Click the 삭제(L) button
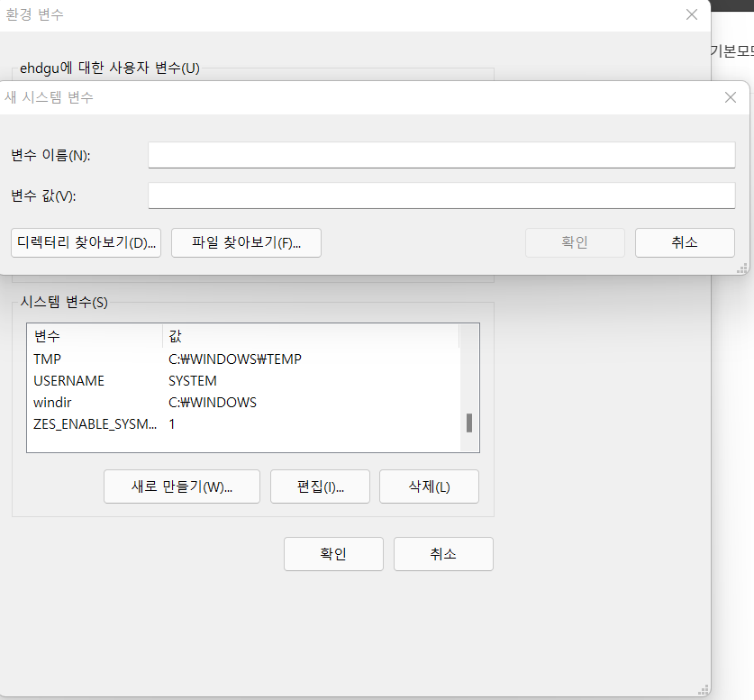The height and width of the screenshot is (700, 754). [429, 486]
